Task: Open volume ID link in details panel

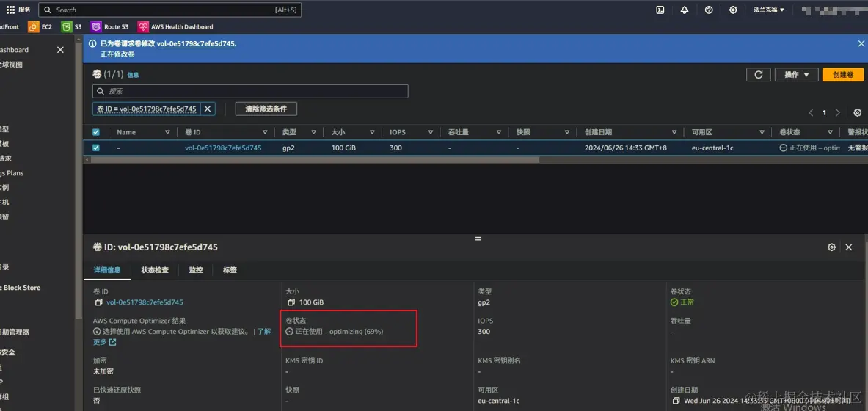Action: (x=145, y=302)
